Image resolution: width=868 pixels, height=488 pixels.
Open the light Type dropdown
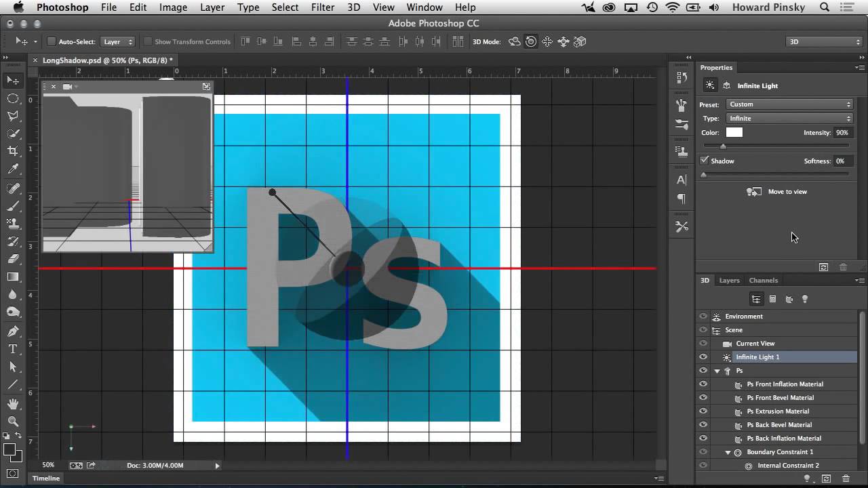tap(789, 119)
